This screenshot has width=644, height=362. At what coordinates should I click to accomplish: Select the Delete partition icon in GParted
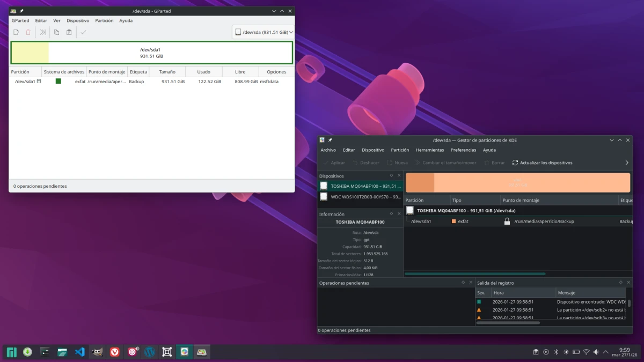click(28, 32)
